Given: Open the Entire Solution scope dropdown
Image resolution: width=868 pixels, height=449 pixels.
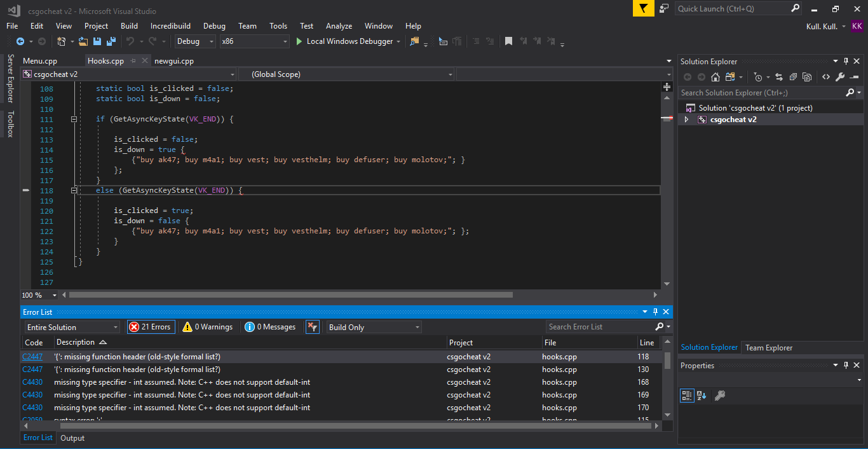Looking at the screenshot, I should pos(72,327).
